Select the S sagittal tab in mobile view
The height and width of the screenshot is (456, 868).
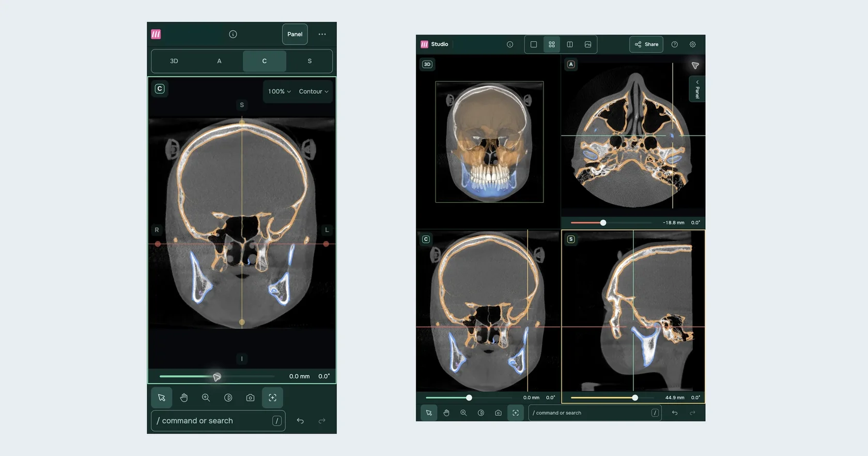coord(309,61)
